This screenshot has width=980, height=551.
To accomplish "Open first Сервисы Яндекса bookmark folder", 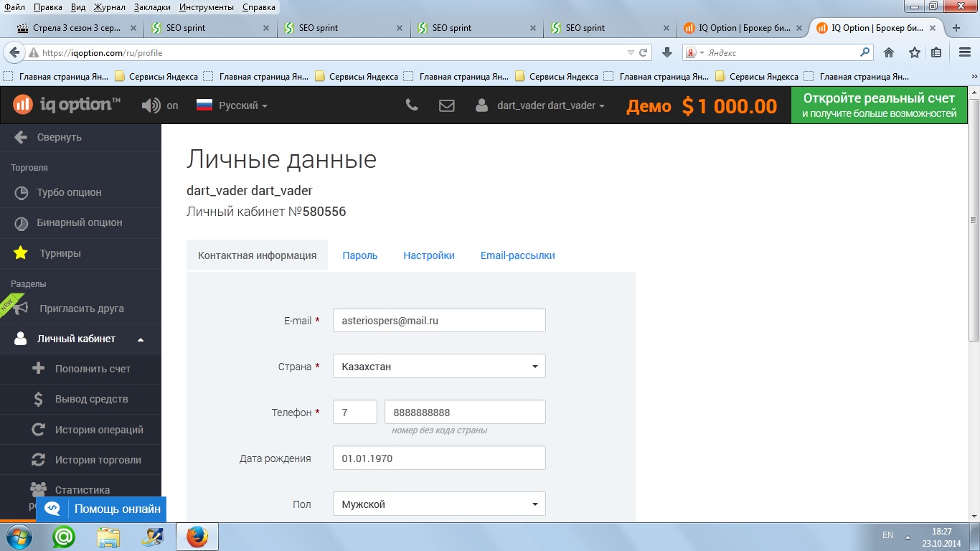I will [x=156, y=77].
